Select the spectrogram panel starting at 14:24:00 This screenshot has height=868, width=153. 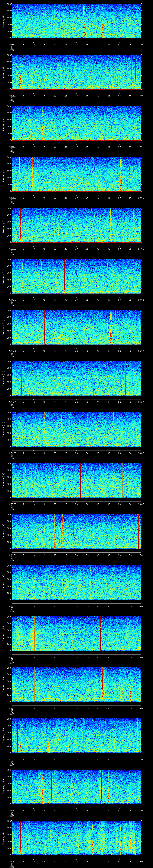click(x=77, y=429)
